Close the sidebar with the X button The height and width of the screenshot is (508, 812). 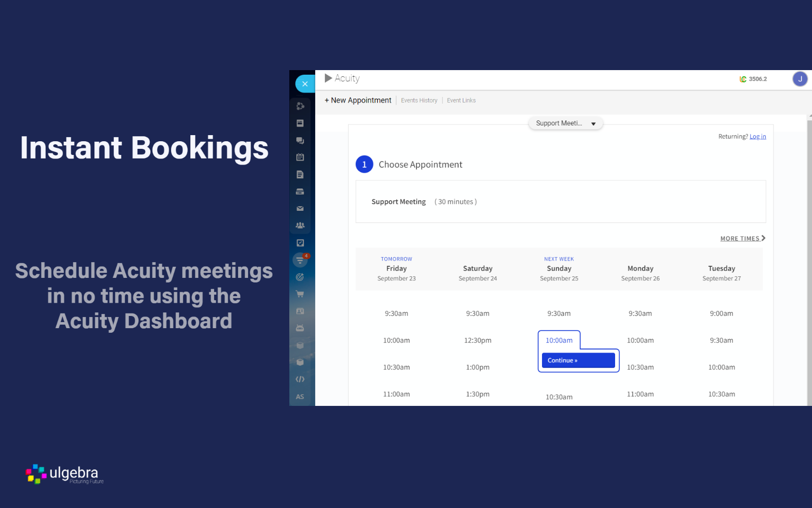[304, 84]
